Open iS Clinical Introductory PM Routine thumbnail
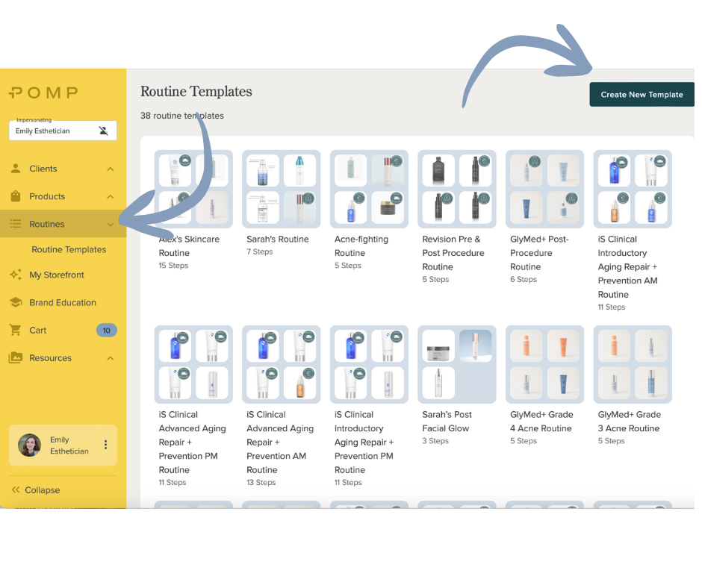The height and width of the screenshot is (588, 702). 369,364
